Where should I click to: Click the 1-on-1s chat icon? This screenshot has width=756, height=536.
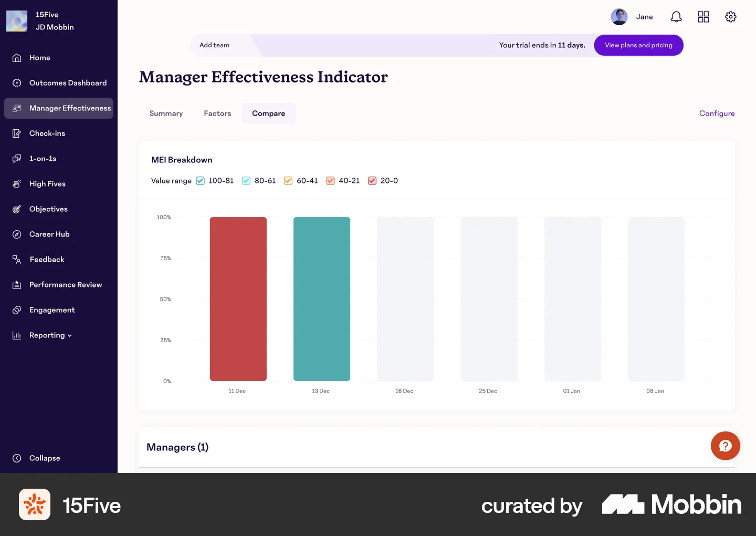pos(17,159)
